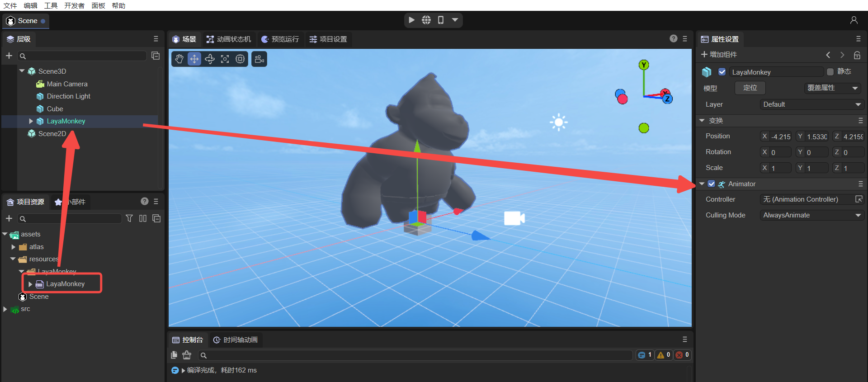Select the hand pan tool in scene toolbar
The height and width of the screenshot is (382, 868).
tap(179, 59)
